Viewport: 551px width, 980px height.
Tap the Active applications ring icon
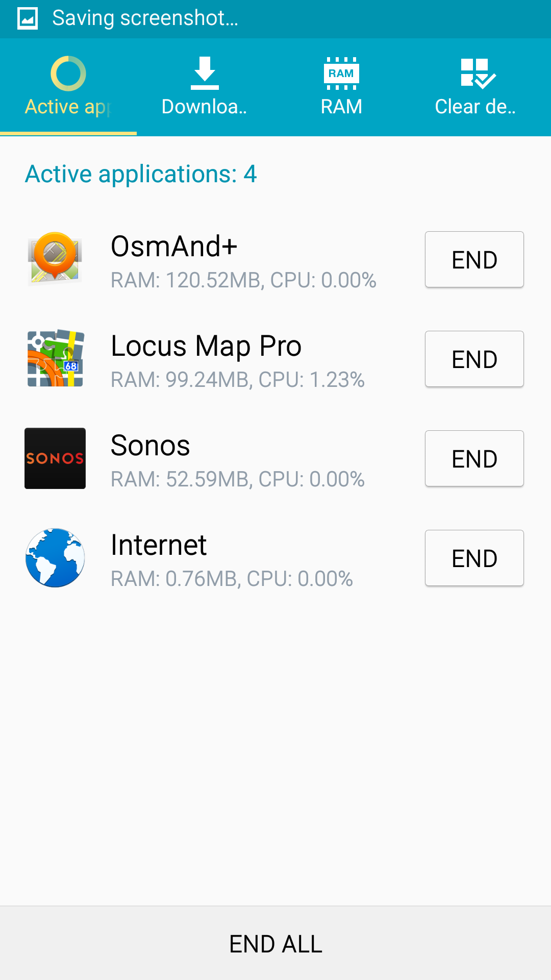68,73
